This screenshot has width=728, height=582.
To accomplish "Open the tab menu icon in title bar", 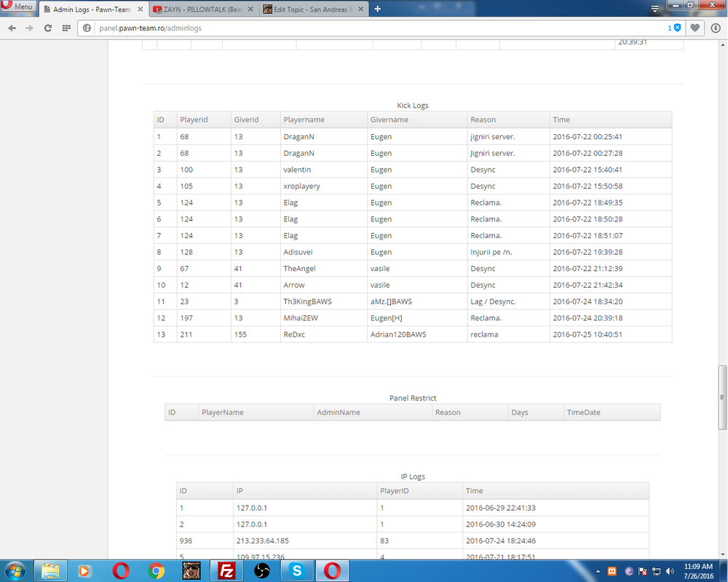I will (x=654, y=9).
